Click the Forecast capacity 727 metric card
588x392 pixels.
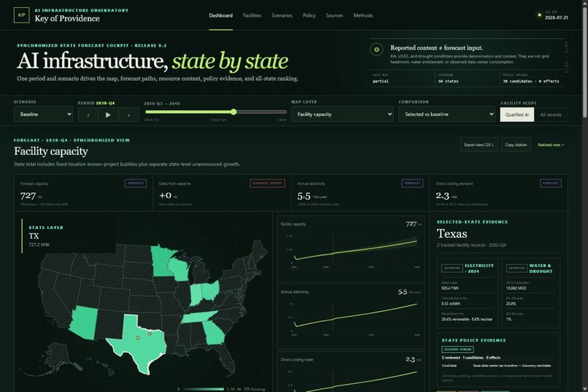(83, 193)
